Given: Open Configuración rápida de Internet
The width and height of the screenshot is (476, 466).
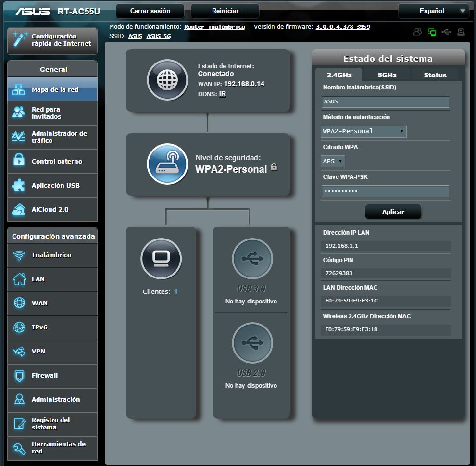Looking at the screenshot, I should [x=52, y=41].
